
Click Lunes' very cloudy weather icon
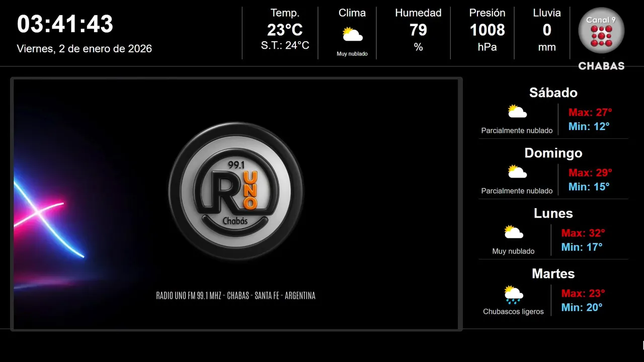coord(514,232)
